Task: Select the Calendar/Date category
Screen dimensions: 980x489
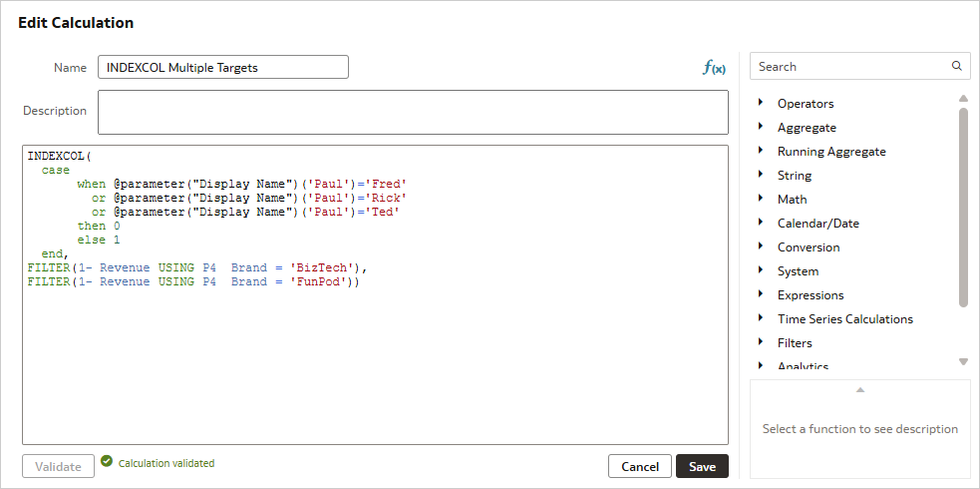Action: 817,224
